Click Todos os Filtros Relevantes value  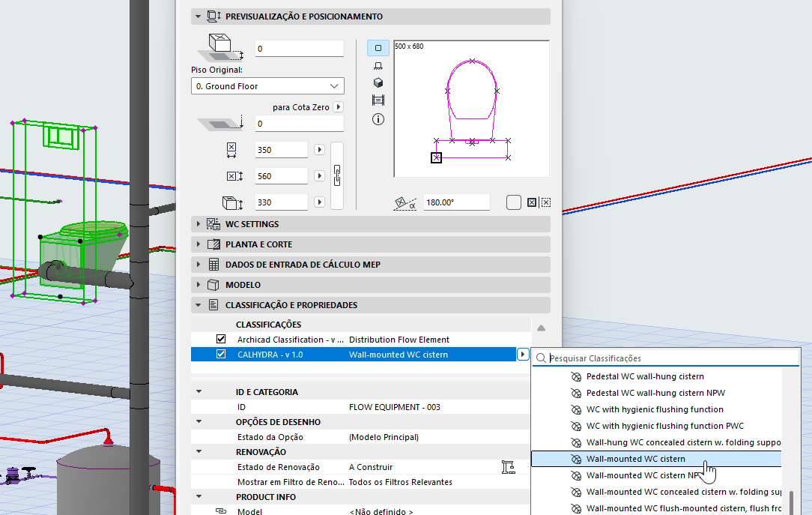click(400, 482)
